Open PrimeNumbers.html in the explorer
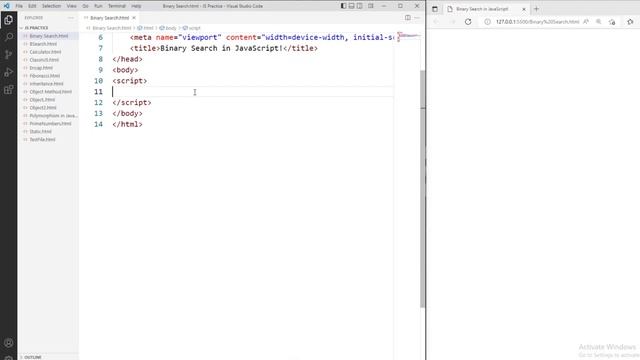Screen dimensions: 640x360 coord(50,123)
